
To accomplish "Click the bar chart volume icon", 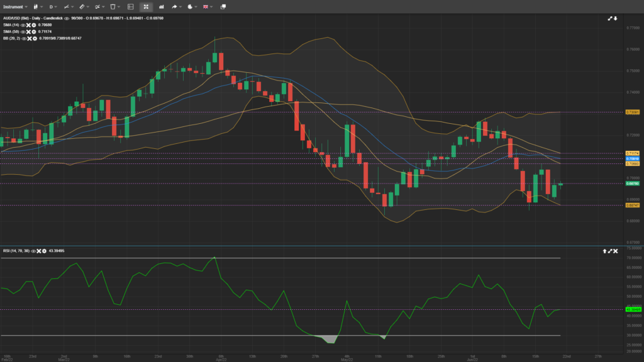I will coord(162,6).
